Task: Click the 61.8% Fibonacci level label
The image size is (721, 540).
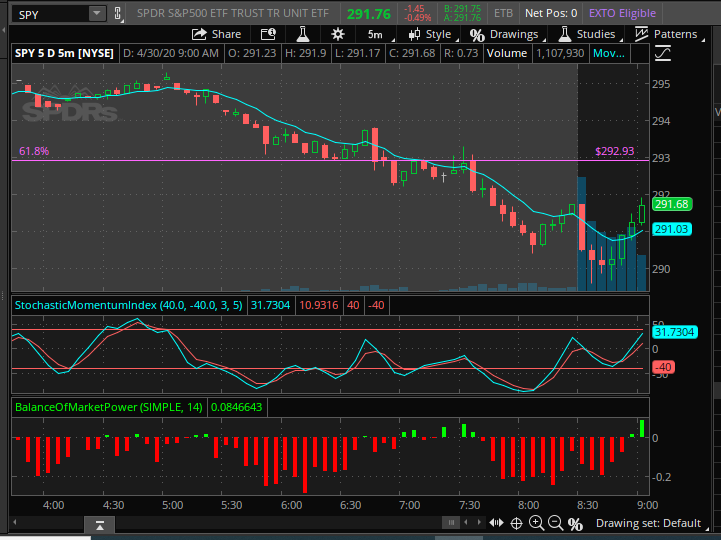Action: [x=34, y=151]
